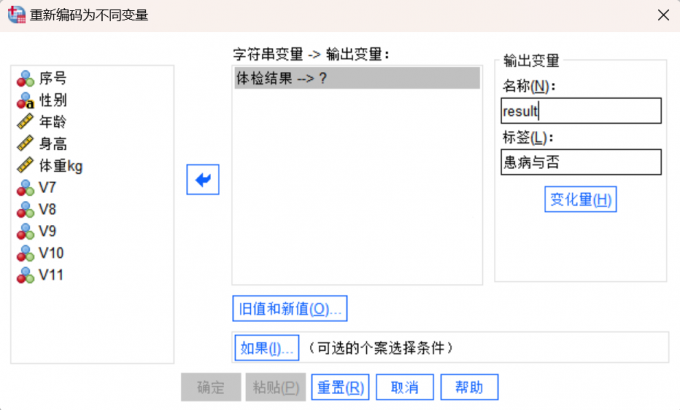Screen dimensions: 680x410
Task: Select variable 序号 in the list
Action: 52,79
